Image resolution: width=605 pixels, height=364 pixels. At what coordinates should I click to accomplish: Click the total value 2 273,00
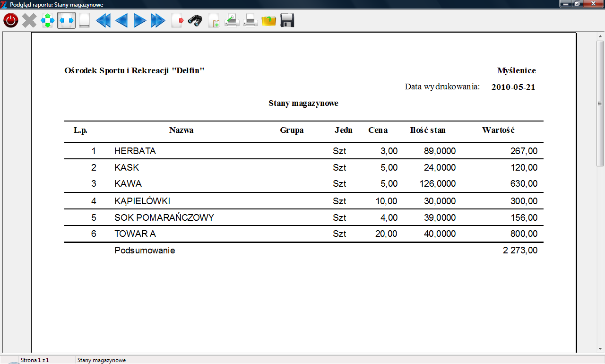click(x=520, y=251)
